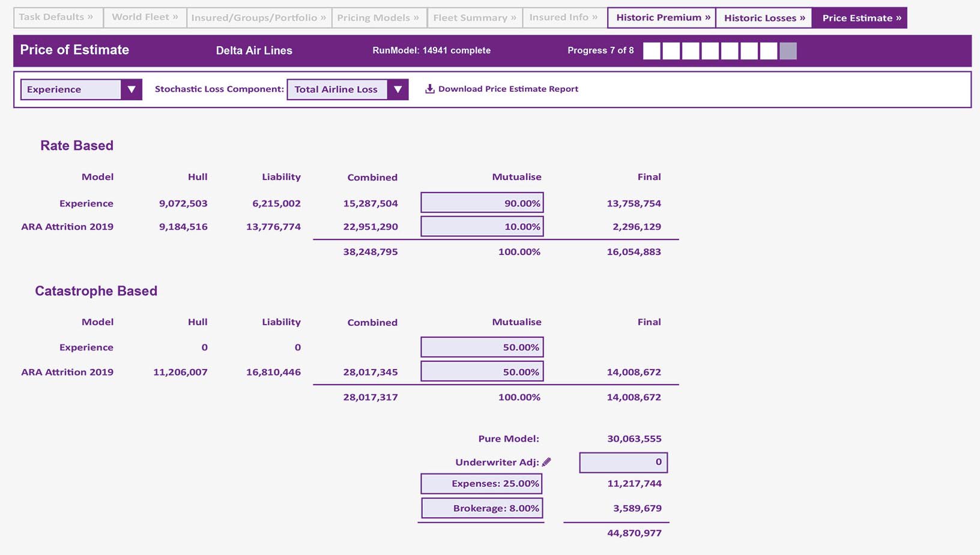The image size is (980, 555).
Task: Select the Price Estimate tab
Action: [x=860, y=17]
